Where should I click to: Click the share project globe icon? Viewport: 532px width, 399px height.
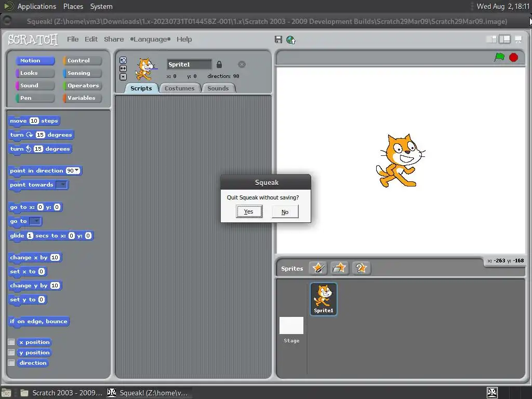pos(291,40)
